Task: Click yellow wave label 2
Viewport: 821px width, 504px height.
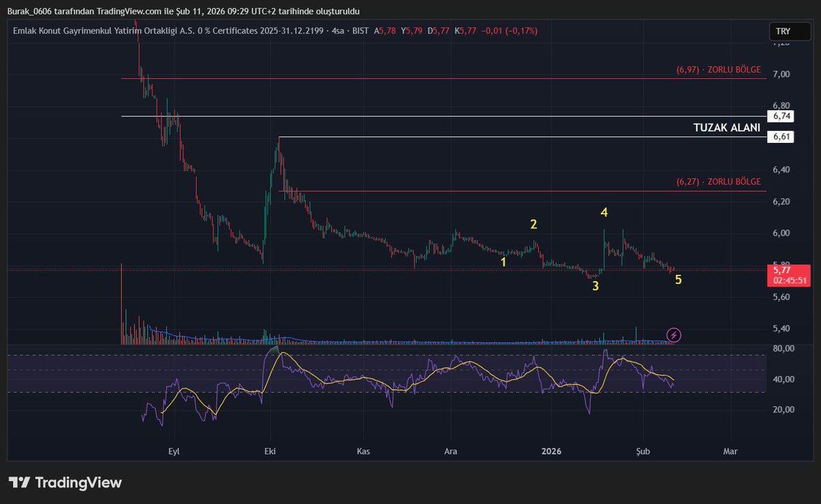Action: (x=534, y=224)
